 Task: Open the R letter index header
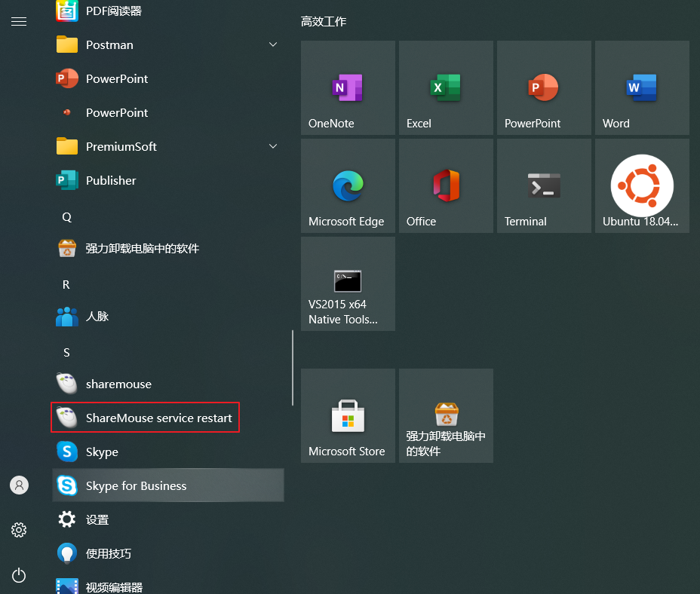(66, 285)
